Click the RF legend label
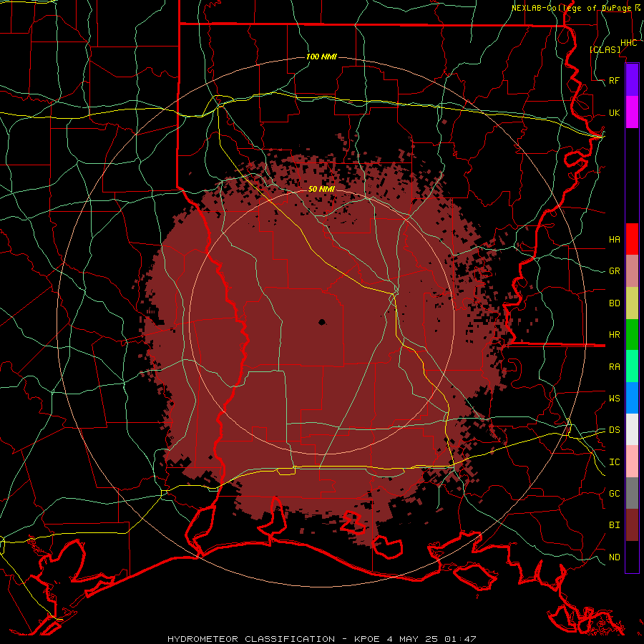Image resolution: width=644 pixels, height=644 pixels. pos(615,80)
